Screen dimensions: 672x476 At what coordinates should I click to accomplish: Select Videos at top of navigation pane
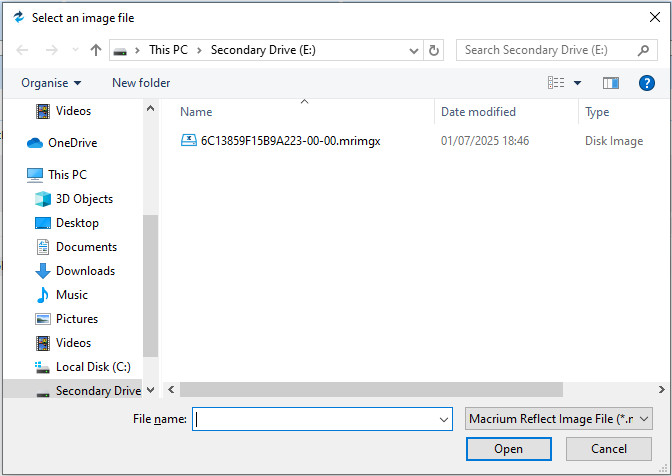point(74,111)
